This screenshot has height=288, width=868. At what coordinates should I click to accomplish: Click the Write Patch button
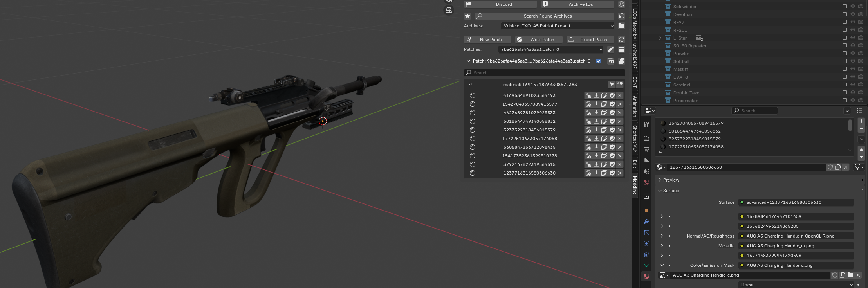[x=539, y=40]
